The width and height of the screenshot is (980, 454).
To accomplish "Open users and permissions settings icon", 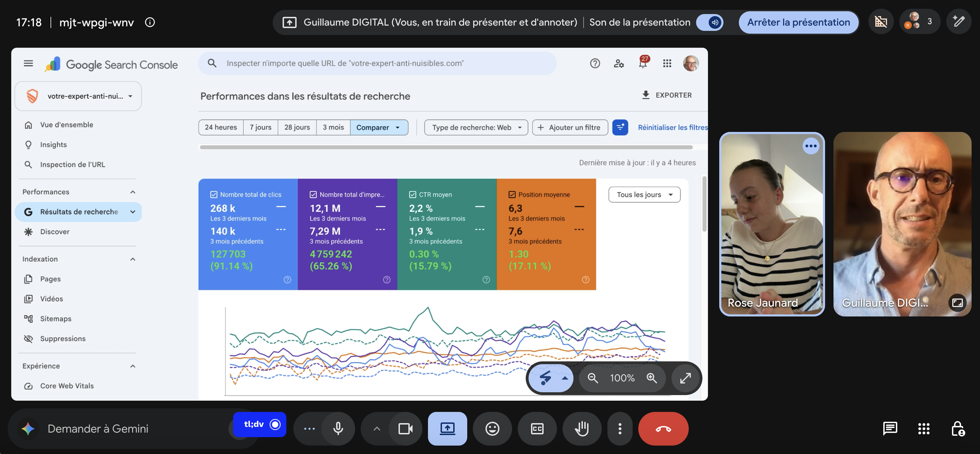I will (619, 63).
